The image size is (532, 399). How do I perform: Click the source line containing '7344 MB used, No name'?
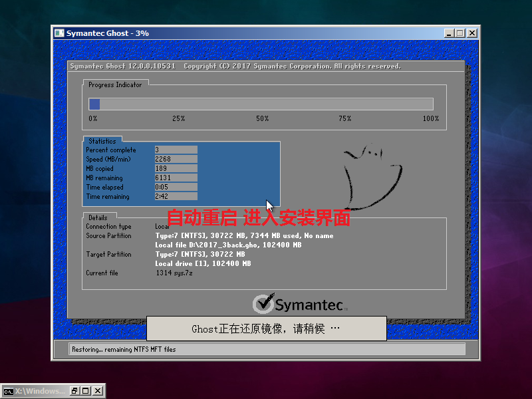tap(244, 236)
